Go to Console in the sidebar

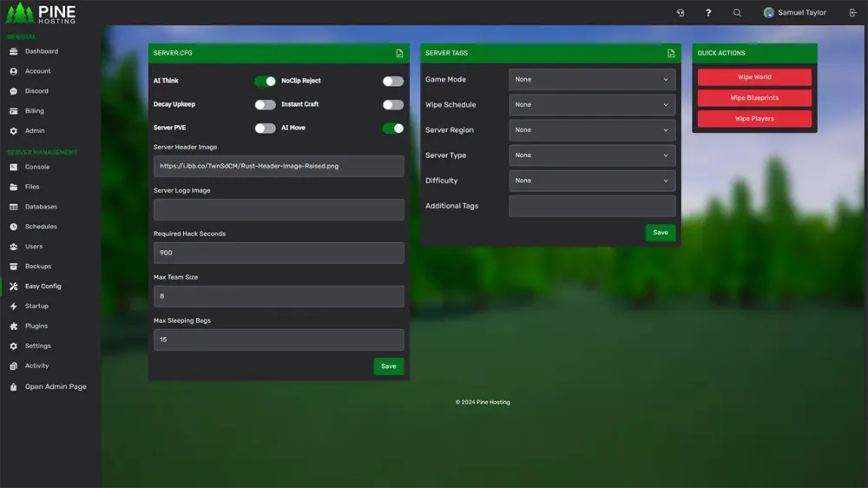(37, 167)
